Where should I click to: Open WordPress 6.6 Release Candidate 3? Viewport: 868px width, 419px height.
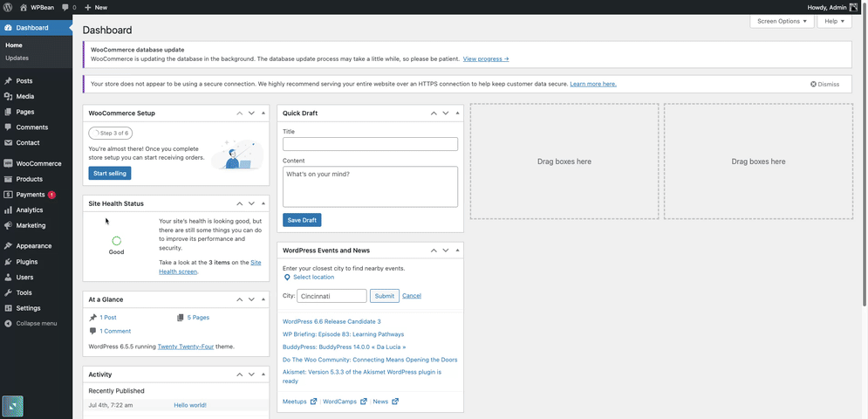[x=331, y=321]
